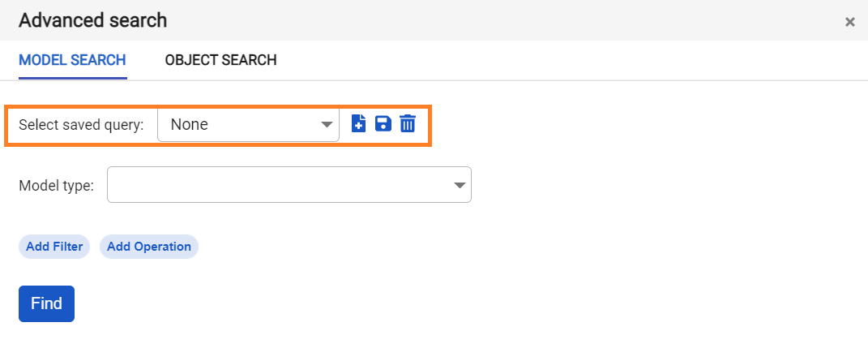Save the current query with the floppy disk icon
868x344 pixels.
[x=383, y=124]
